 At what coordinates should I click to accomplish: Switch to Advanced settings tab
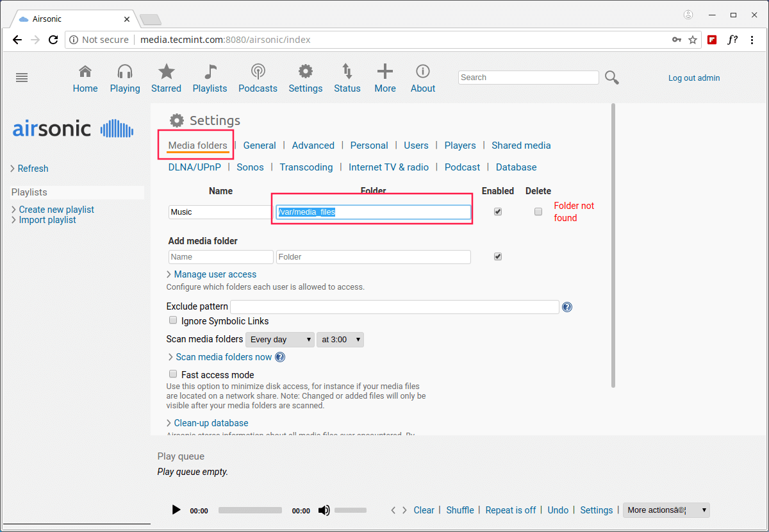(313, 145)
